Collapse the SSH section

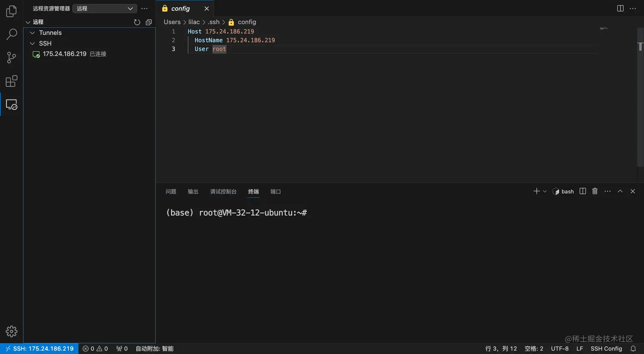pos(32,43)
